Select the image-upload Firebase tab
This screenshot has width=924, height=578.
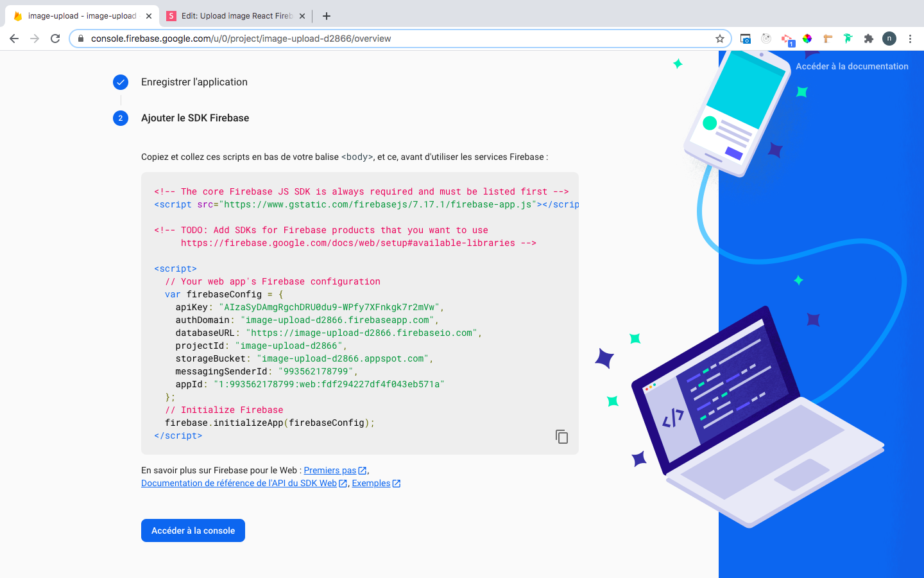81,16
